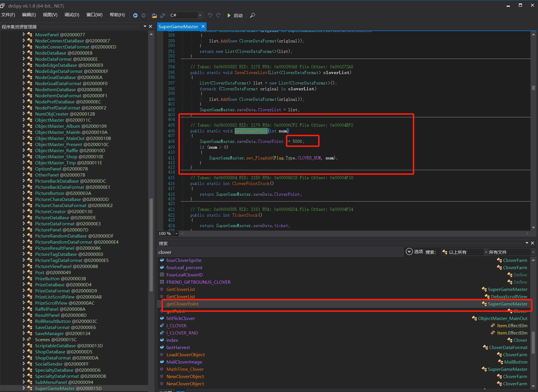Click field icon of hitFlickClover result

coord(162,318)
